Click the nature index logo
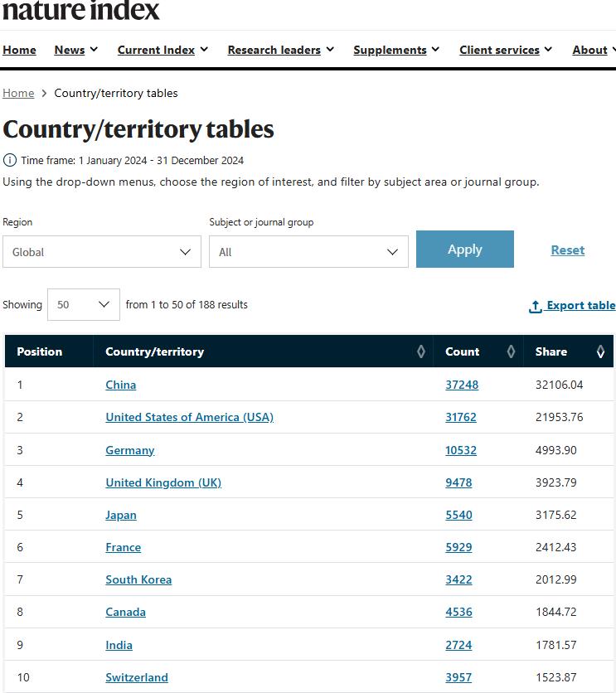The image size is (616, 693). tap(81, 11)
